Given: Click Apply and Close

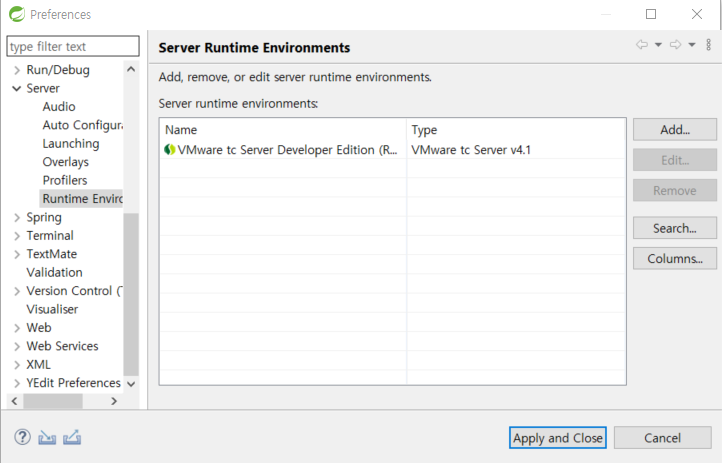Looking at the screenshot, I should pos(558,438).
